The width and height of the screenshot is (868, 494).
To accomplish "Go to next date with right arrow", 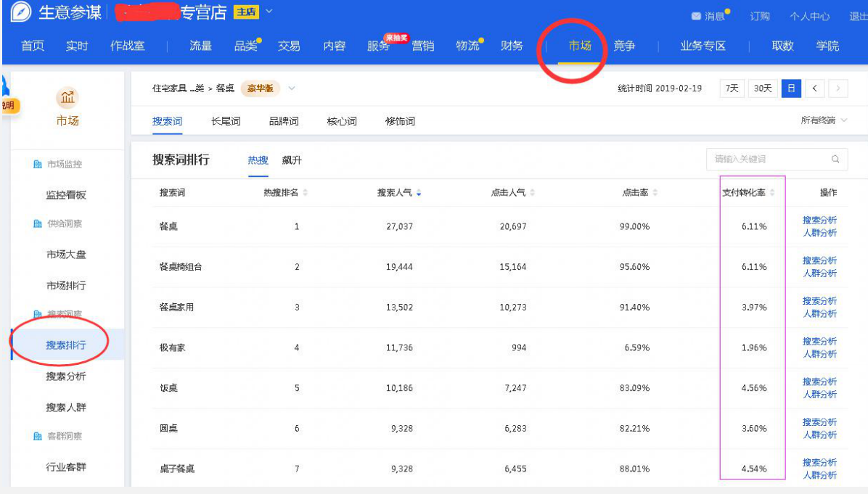I will tap(838, 88).
